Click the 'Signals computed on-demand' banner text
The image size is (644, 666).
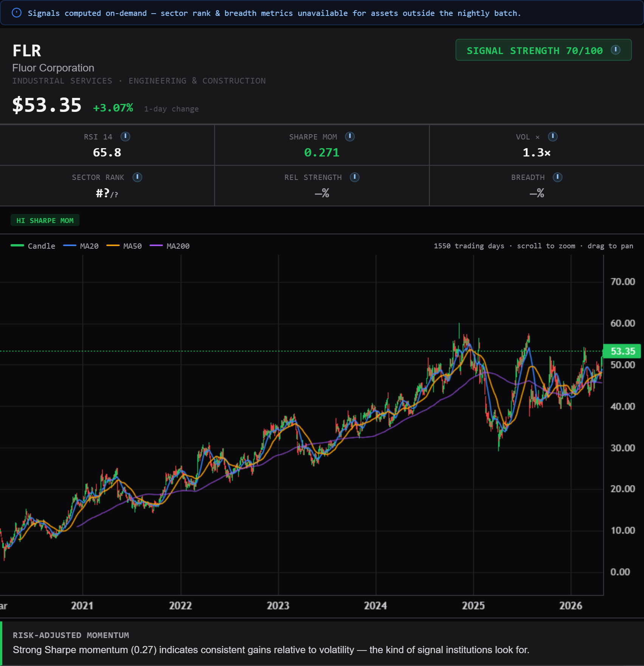274,13
